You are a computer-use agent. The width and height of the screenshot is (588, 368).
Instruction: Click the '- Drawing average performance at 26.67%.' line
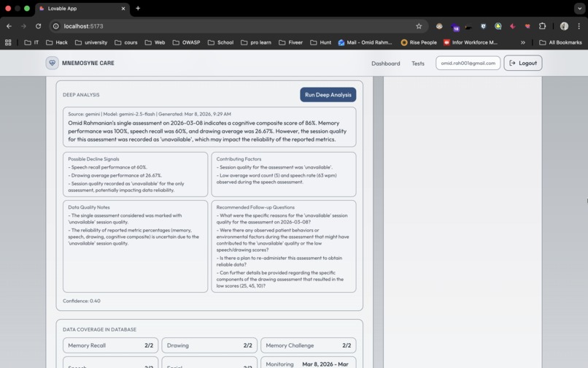(x=115, y=175)
